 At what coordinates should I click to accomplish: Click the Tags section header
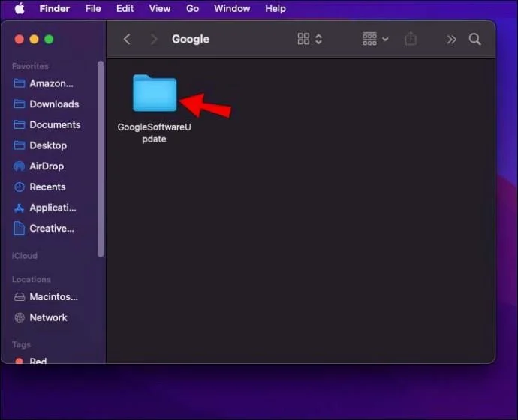tap(22, 345)
